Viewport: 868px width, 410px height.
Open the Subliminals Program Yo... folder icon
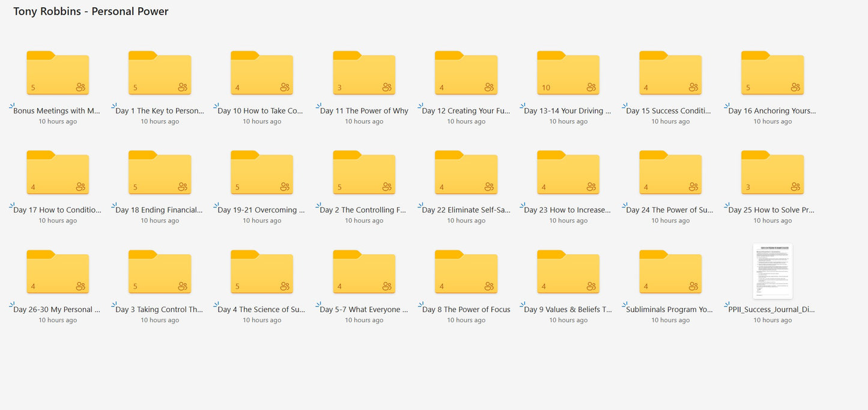(x=670, y=272)
